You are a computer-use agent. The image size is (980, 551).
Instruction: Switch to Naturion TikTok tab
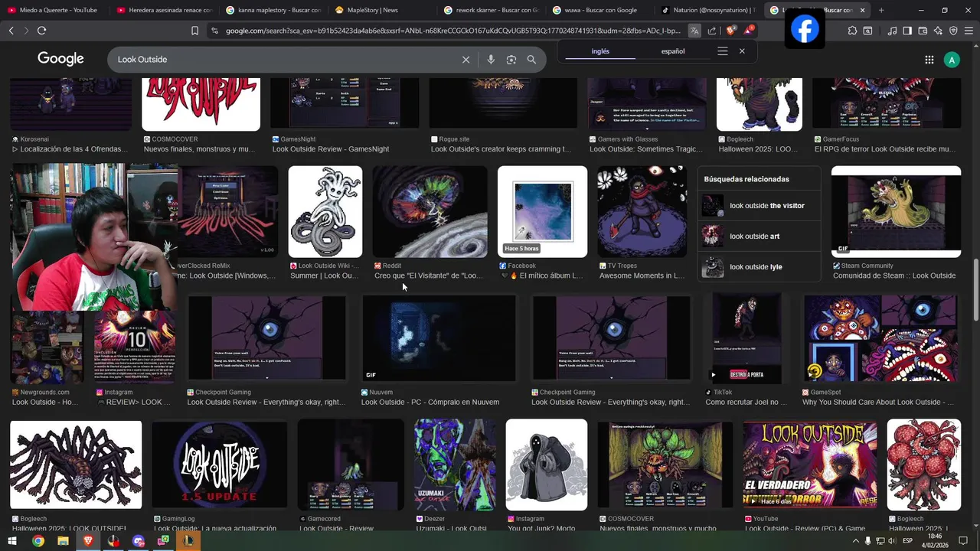pyautogui.click(x=708, y=10)
